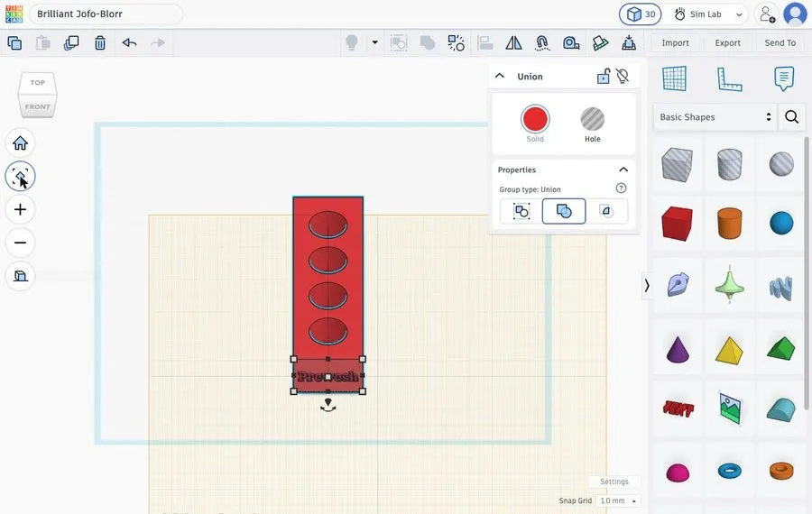Search shapes with magnifier icon
This screenshot has width=812, height=514.
[x=792, y=117]
